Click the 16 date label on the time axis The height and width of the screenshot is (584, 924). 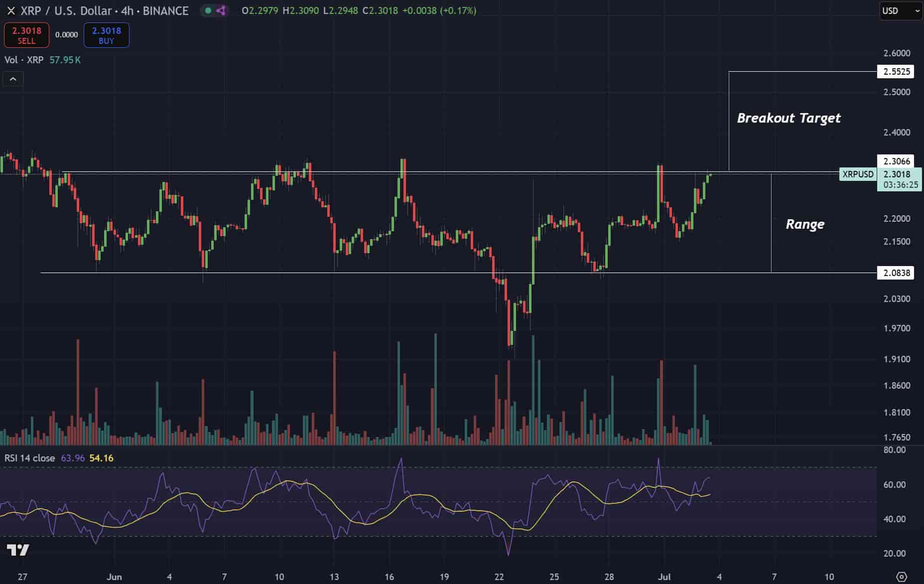coord(389,577)
